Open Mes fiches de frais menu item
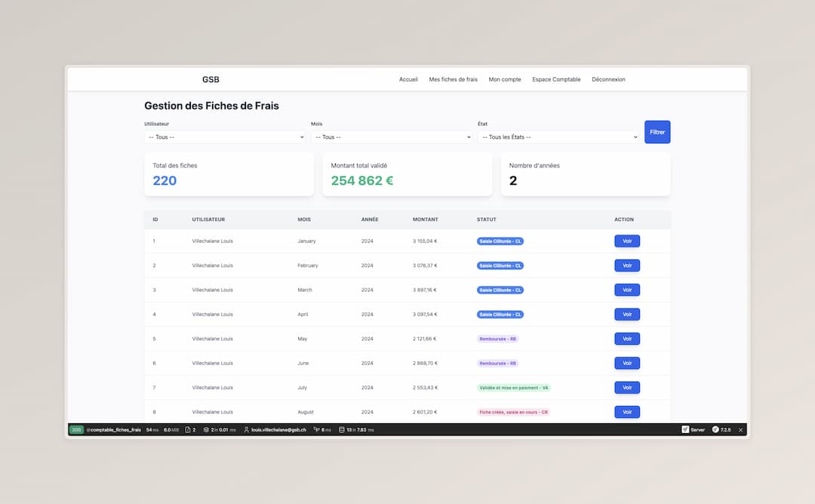 [x=453, y=79]
